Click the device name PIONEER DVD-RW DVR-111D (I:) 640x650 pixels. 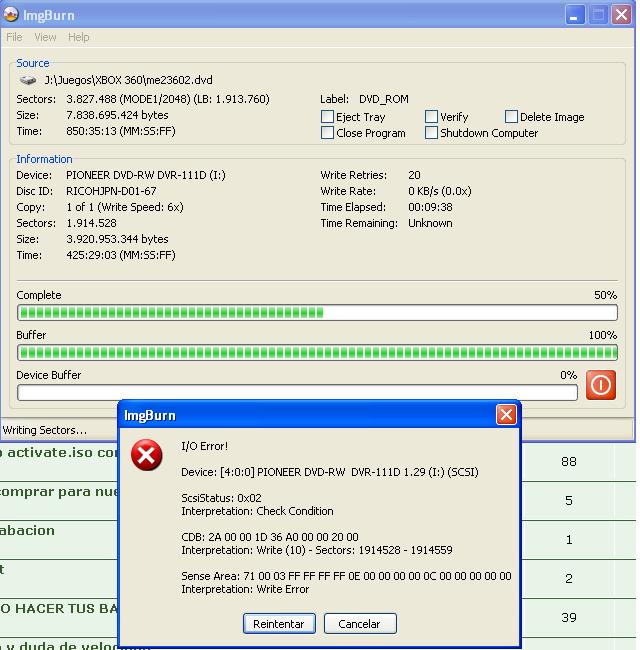click(x=146, y=175)
